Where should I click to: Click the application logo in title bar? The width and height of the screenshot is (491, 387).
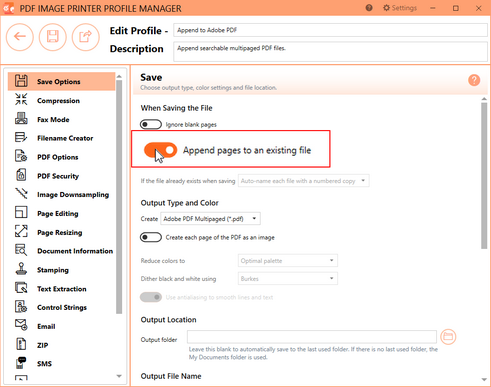(x=8, y=8)
